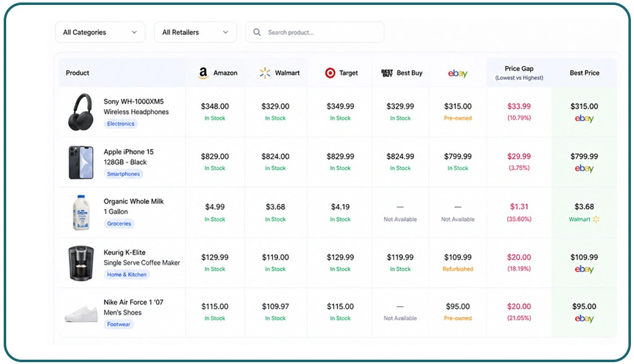Click the $4.19 Target milk price

coord(340,207)
